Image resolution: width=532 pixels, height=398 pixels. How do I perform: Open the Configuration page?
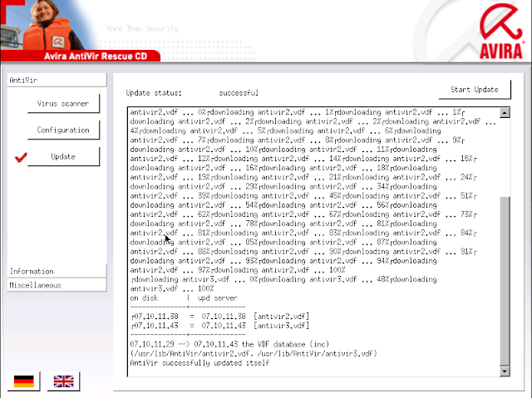click(x=63, y=130)
